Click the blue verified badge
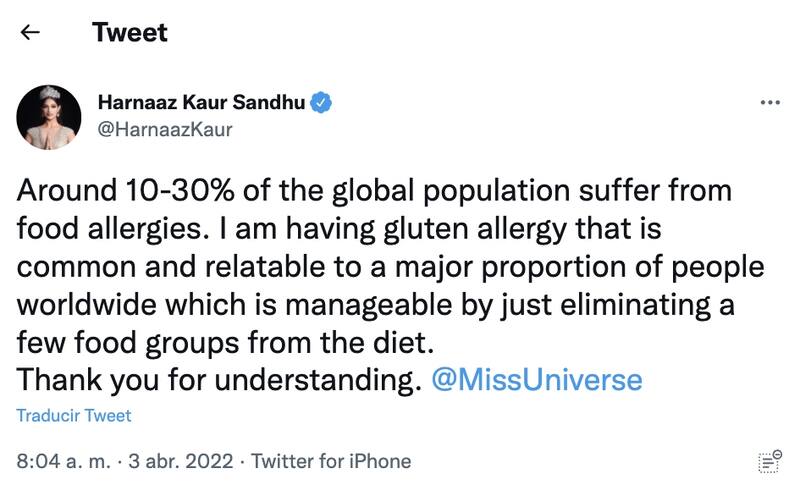This screenshot has width=800, height=496. coord(321,102)
